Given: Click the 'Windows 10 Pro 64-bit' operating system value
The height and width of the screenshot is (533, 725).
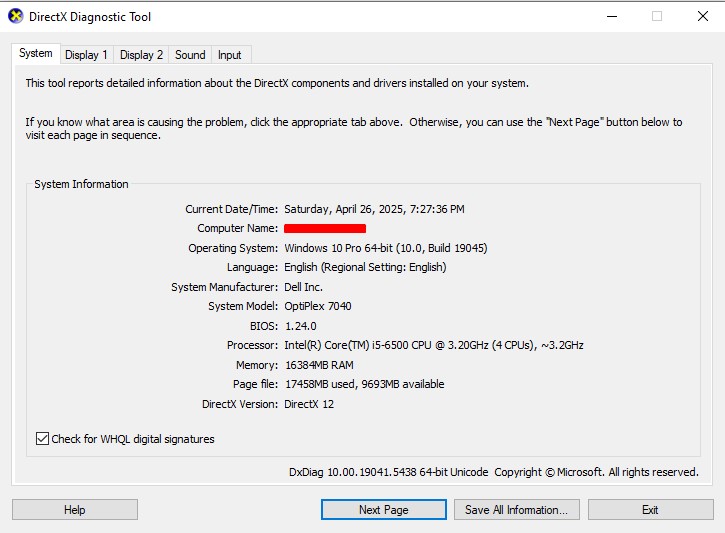Looking at the screenshot, I should (x=386, y=248).
